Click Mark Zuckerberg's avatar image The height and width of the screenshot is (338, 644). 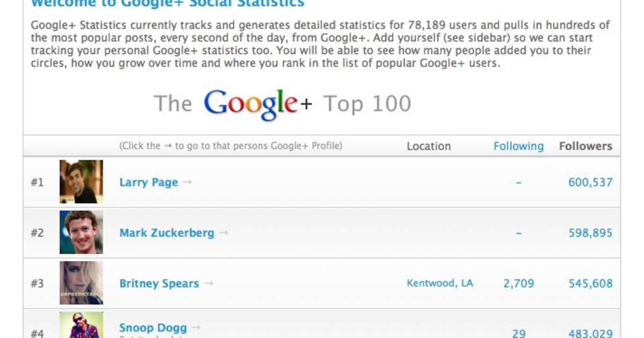point(80,233)
